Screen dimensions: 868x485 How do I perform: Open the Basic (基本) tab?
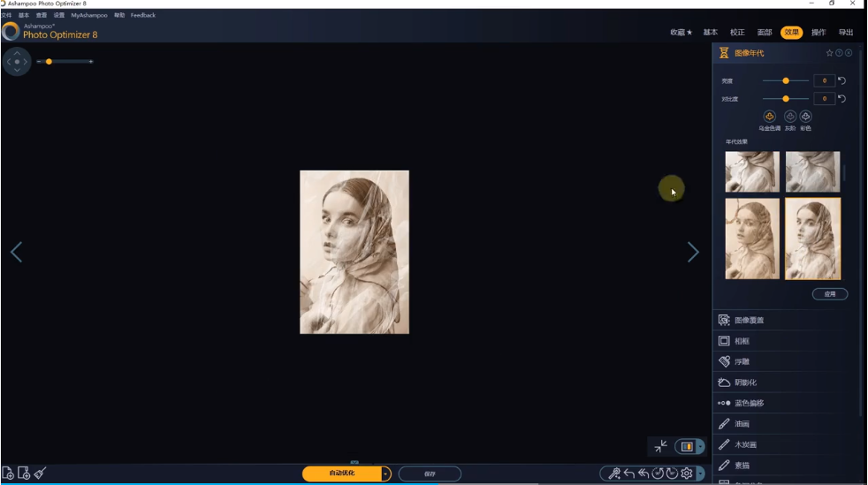pyautogui.click(x=711, y=33)
